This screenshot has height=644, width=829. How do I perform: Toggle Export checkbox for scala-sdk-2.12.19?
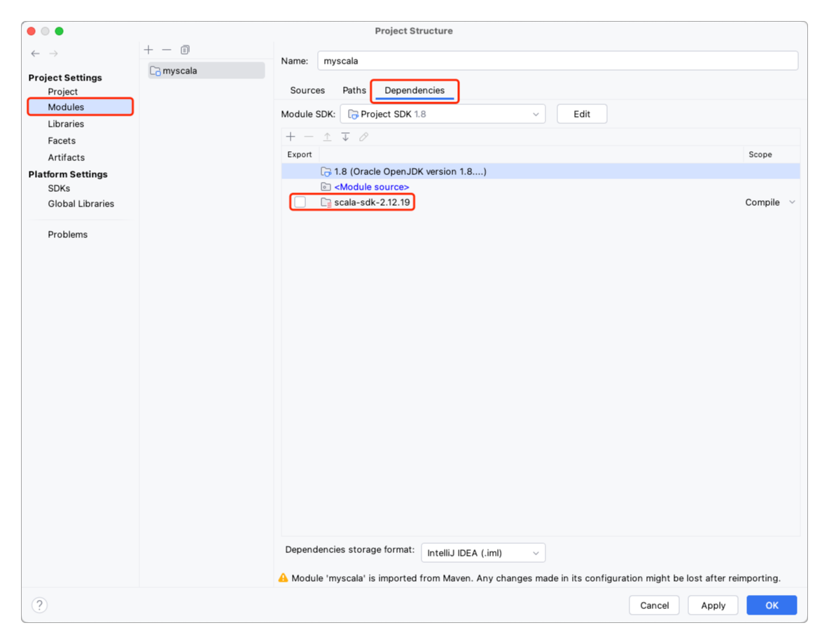pos(300,202)
